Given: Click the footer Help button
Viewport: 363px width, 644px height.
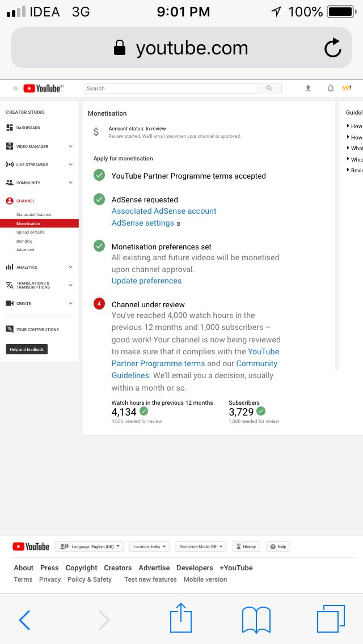Looking at the screenshot, I should click(278, 546).
